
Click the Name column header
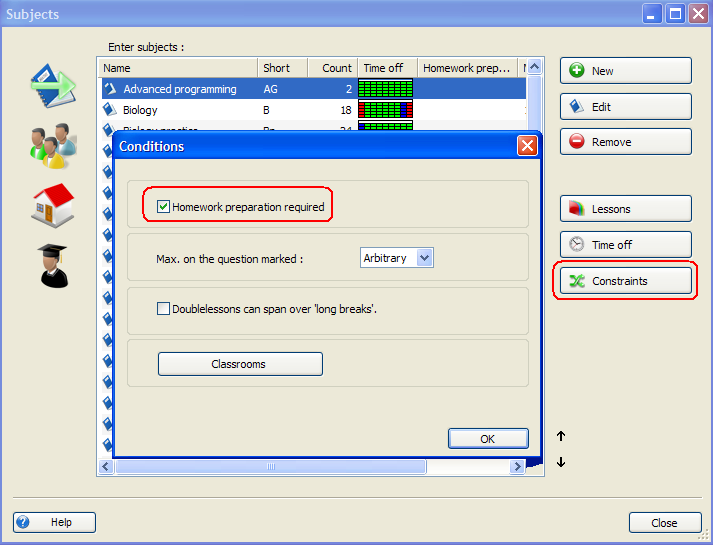click(x=178, y=68)
